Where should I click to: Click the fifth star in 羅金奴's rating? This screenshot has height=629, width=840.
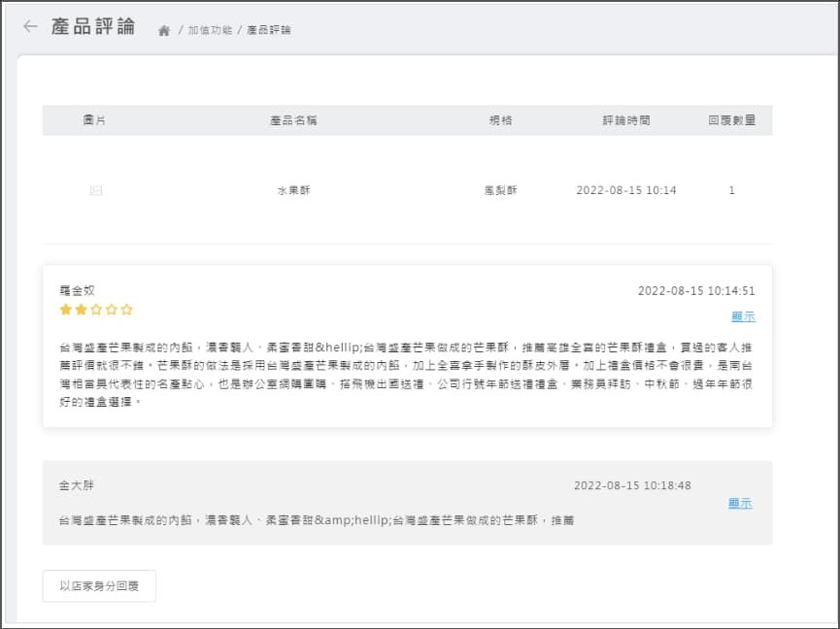pos(126,310)
